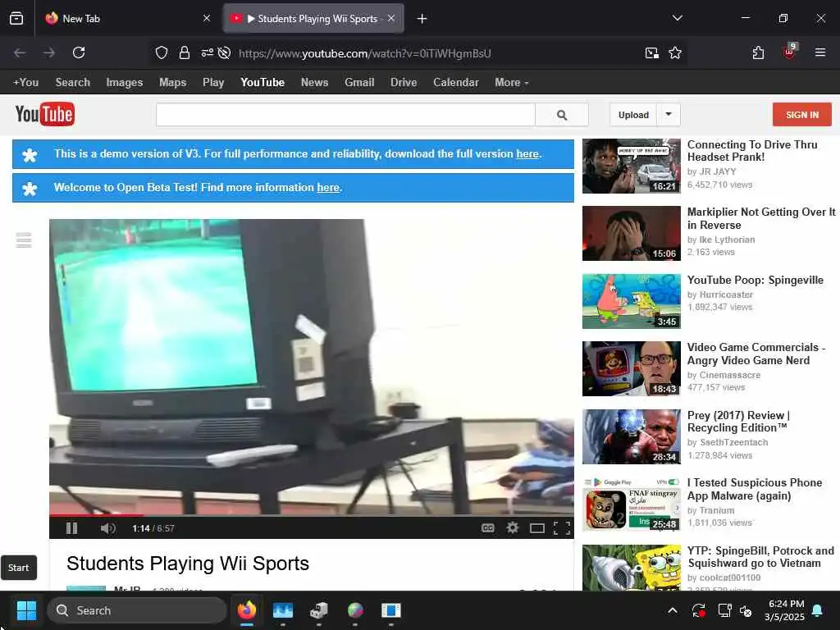This screenshot has width=840, height=630.
Task: Open a new browser tab
Action: 422,19
